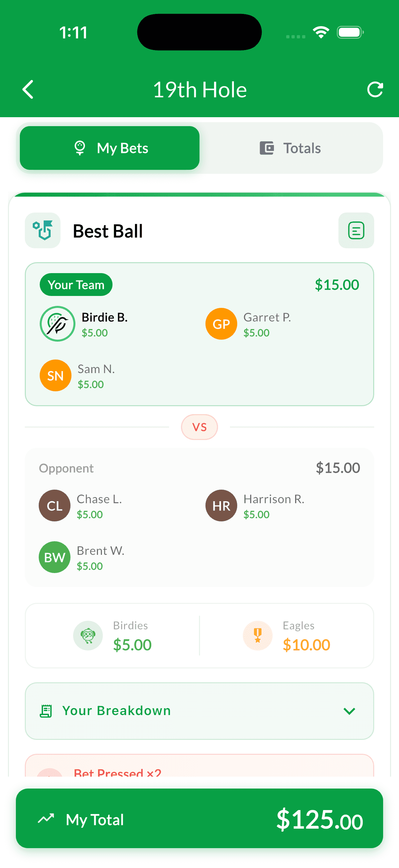The width and height of the screenshot is (399, 868).
Task: Tap the back arrow in header
Action: (28, 90)
